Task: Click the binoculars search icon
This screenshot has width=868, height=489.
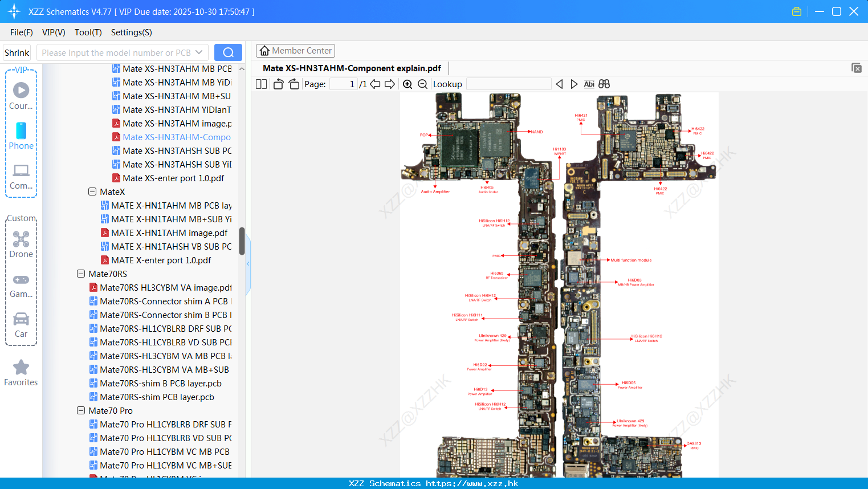Action: pyautogui.click(x=604, y=84)
